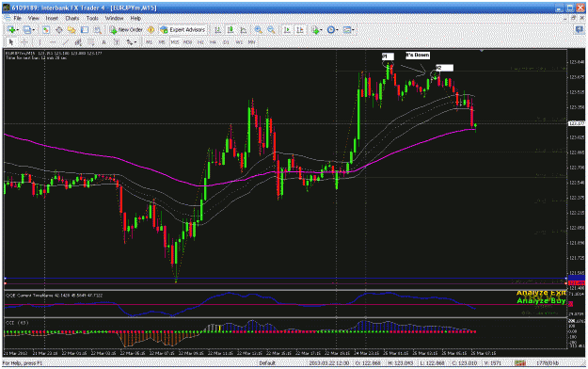Image resolution: width=588 pixels, height=369 pixels.
Task: Click the Profiles toolbar icon
Action: pyautogui.click(x=27, y=30)
